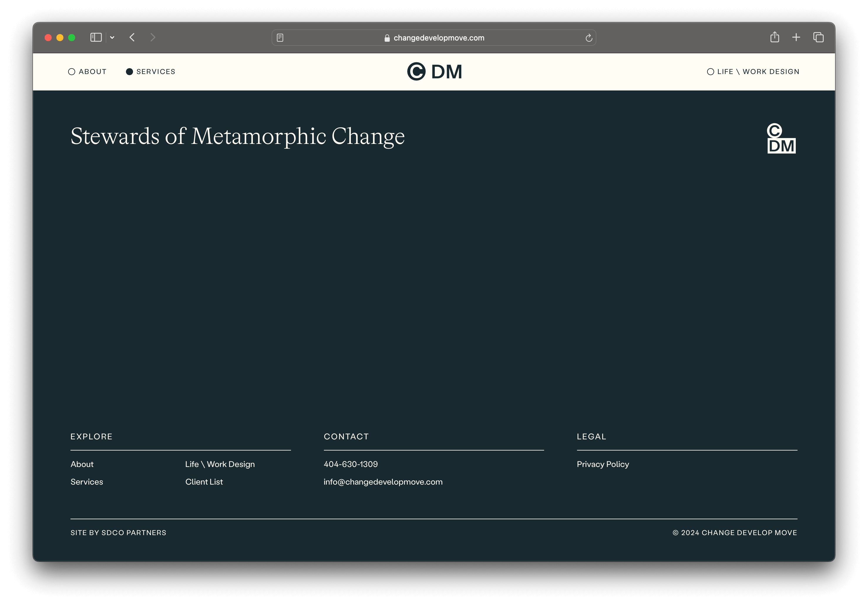Open Reader view icon in address bar
The height and width of the screenshot is (605, 868).
click(280, 38)
